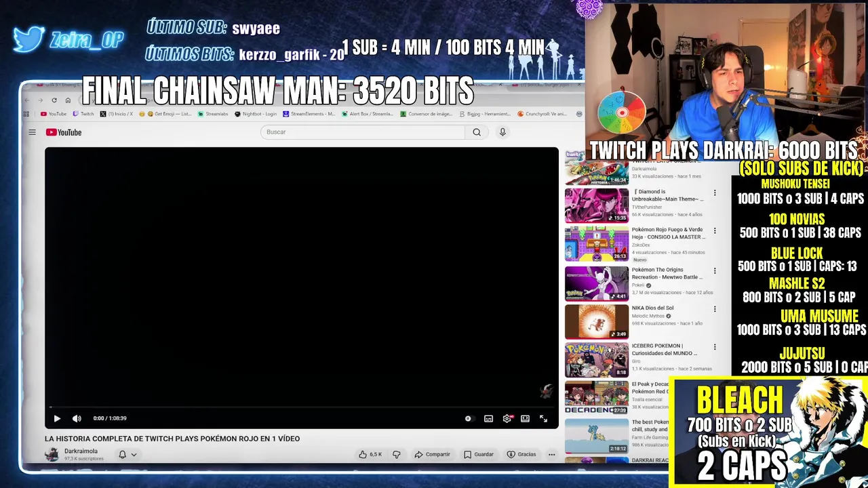Open the Crunchyroll bookmark
This screenshot has width=868, height=488.
point(542,114)
